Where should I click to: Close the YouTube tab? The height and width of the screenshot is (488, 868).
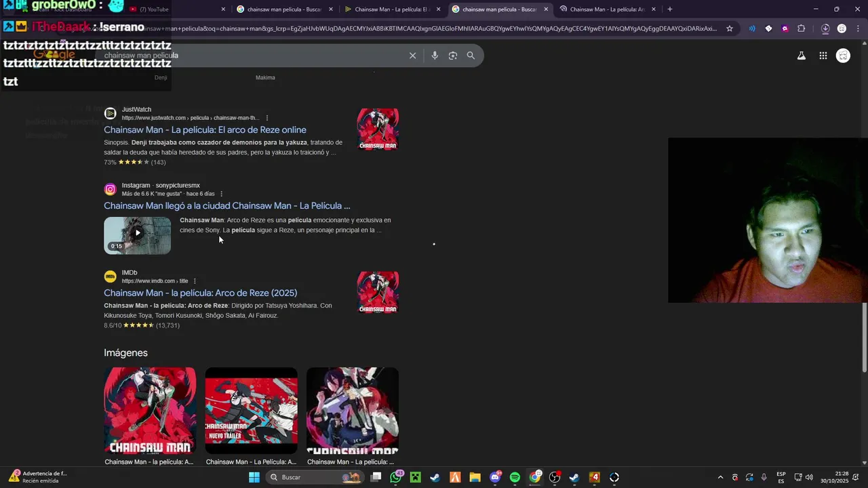223,9
